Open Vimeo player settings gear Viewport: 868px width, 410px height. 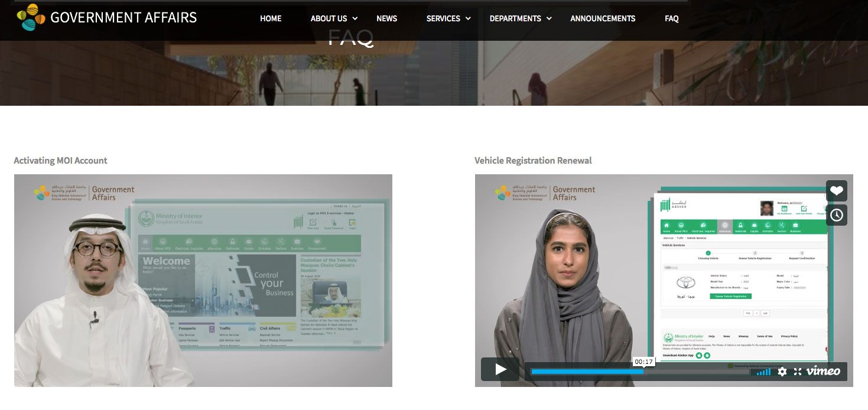coord(782,372)
